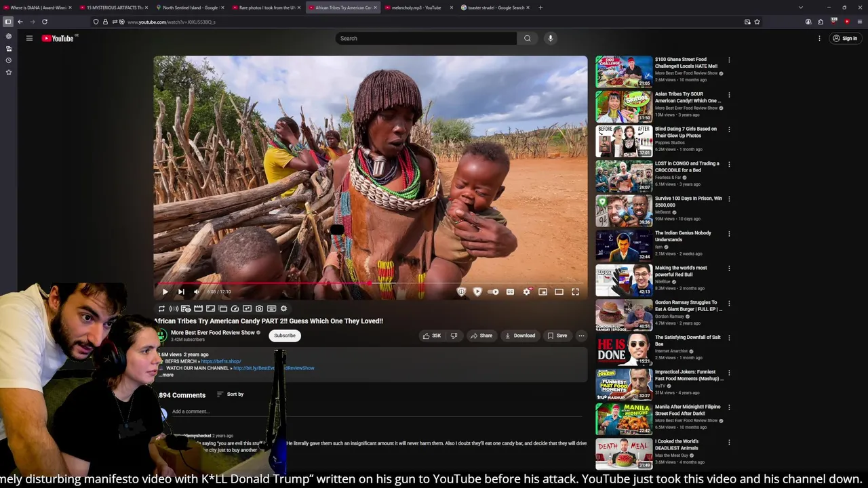The width and height of the screenshot is (868, 488).
Task: Open the Sort by comments dropdown
Action: (x=230, y=394)
